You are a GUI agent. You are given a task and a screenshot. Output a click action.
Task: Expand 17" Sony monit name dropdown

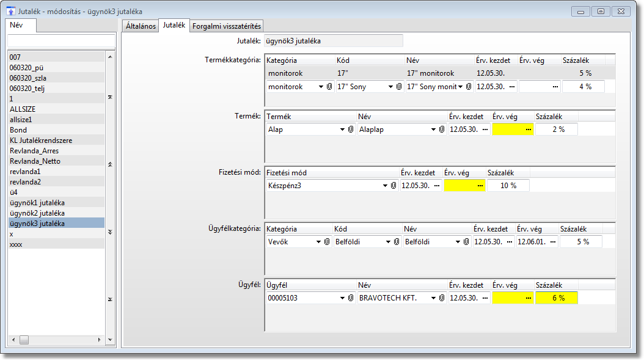[x=461, y=87]
